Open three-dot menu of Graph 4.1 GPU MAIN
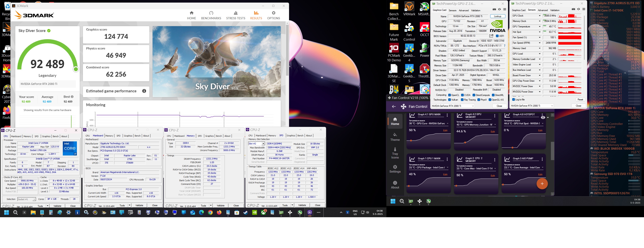Viewport: 644px width, 248px height. coord(447,116)
